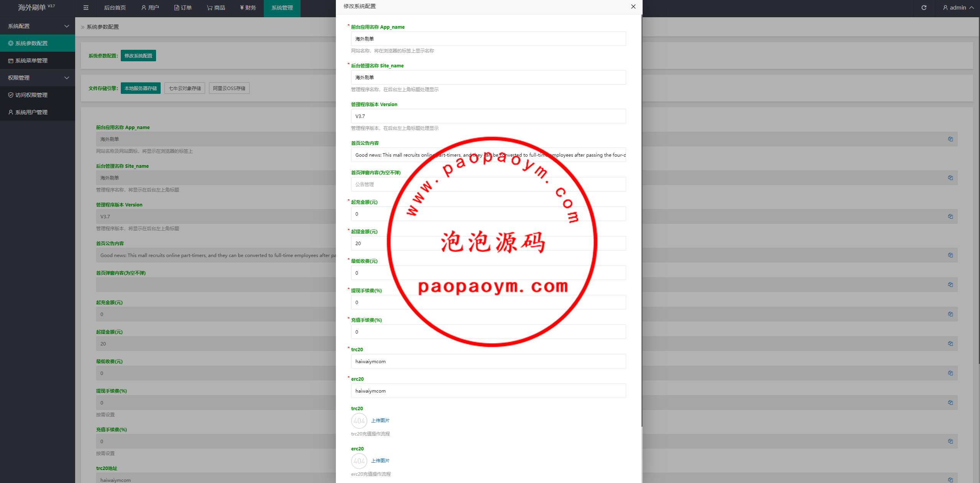Open 访问权限管理 in sidebar

click(x=38, y=95)
